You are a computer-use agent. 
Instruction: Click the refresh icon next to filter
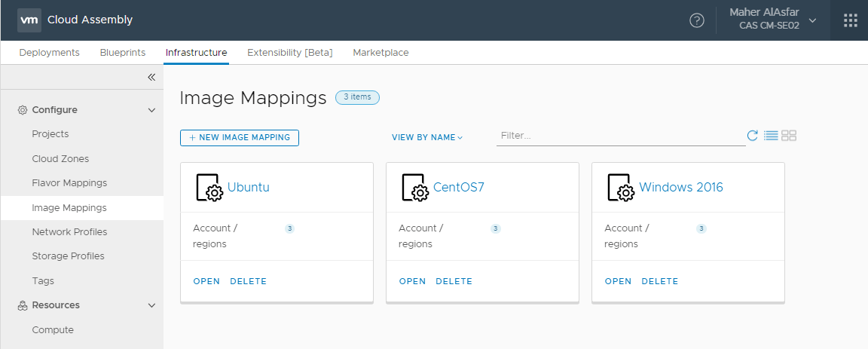[752, 136]
